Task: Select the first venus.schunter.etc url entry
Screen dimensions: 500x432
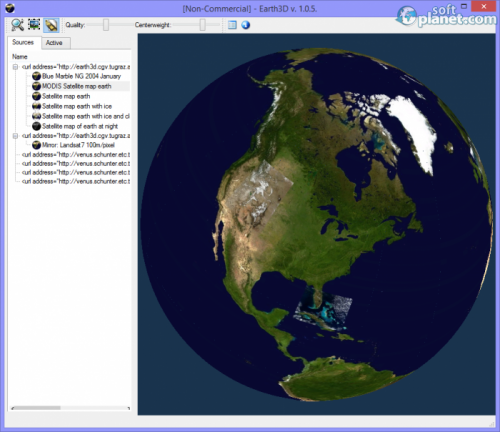Action: [76, 155]
